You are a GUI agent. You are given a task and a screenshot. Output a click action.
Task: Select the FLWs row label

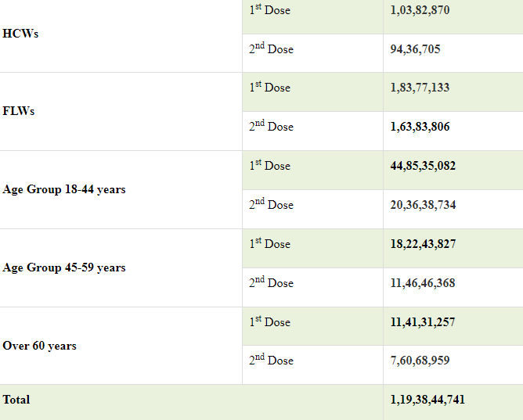coord(19,111)
